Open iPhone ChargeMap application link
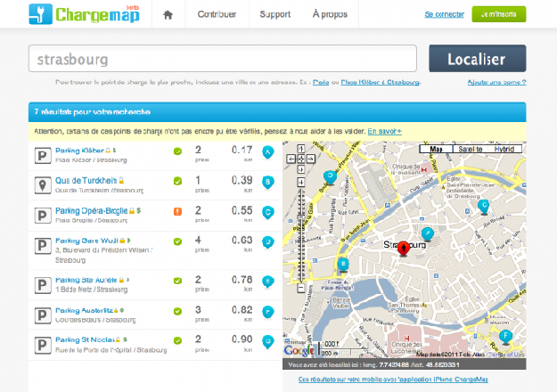This screenshot has height=392, width=557. (x=393, y=380)
